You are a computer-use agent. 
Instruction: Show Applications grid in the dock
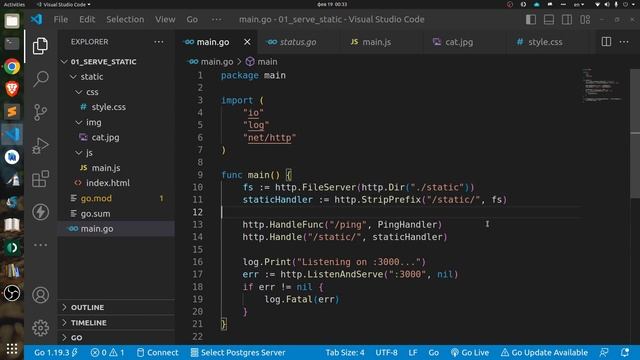tap(12, 349)
